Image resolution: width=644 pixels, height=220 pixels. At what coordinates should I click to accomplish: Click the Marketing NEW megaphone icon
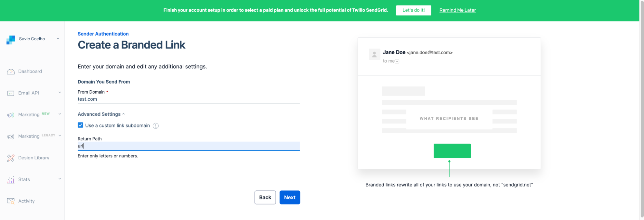(11, 115)
